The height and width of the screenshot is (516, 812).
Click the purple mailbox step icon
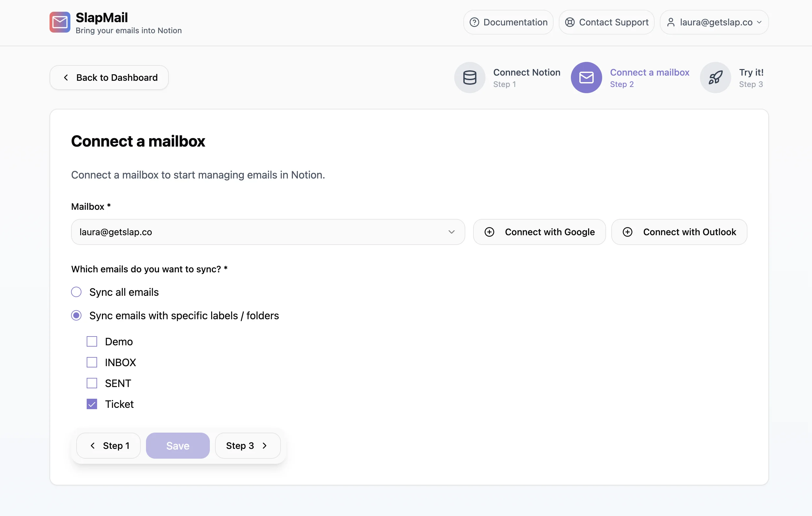coord(586,78)
